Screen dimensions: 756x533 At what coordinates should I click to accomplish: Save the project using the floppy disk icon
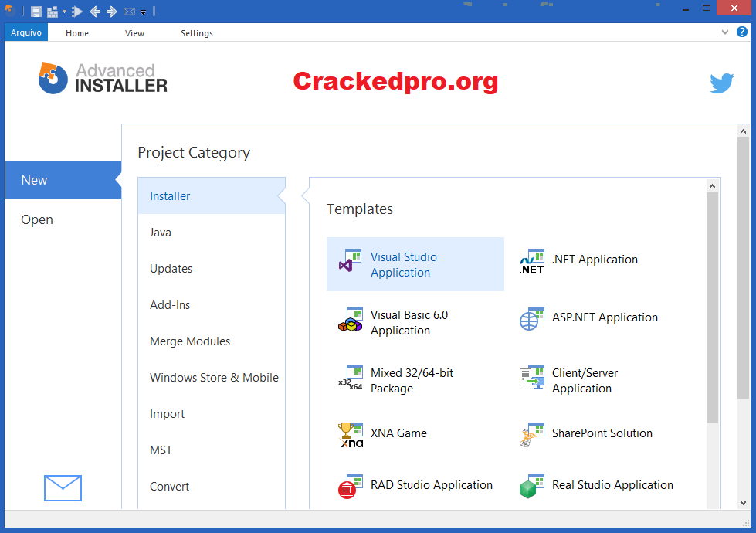click(36, 11)
